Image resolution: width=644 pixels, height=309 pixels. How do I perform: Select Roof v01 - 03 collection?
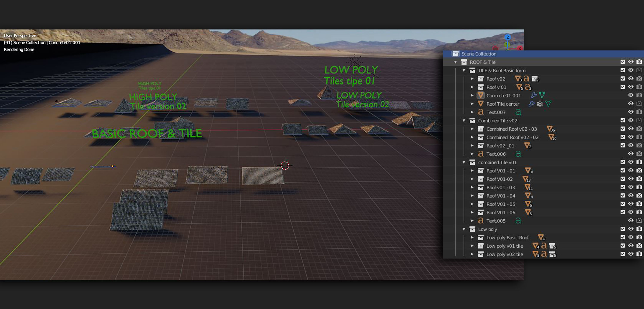coord(501,187)
